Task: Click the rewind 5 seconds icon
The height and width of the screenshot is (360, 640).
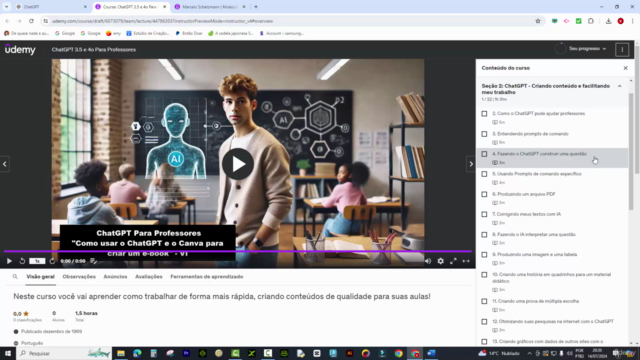Action: (x=22, y=261)
